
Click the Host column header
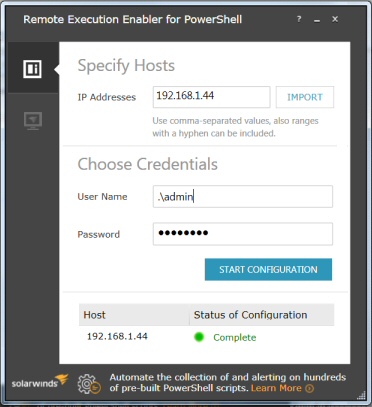pos(134,315)
